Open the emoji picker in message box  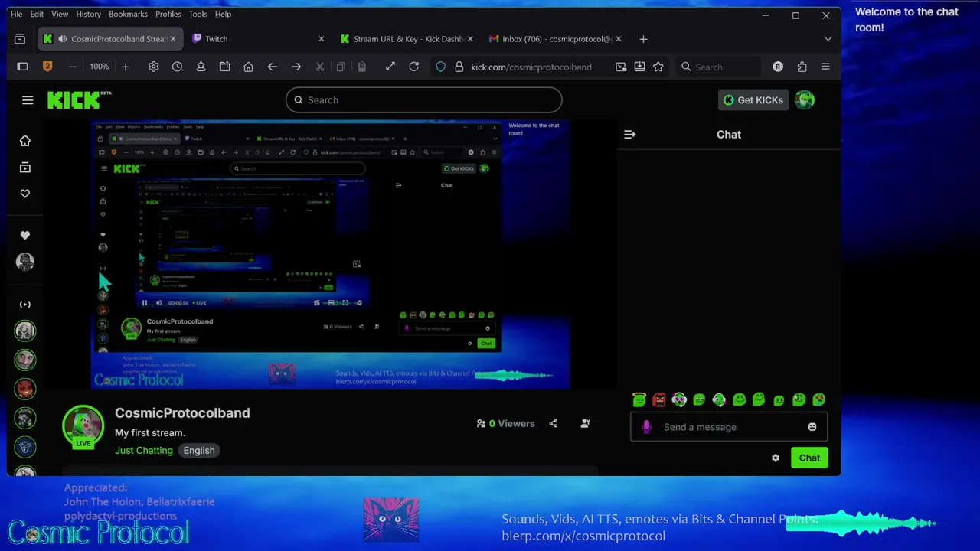(x=812, y=427)
